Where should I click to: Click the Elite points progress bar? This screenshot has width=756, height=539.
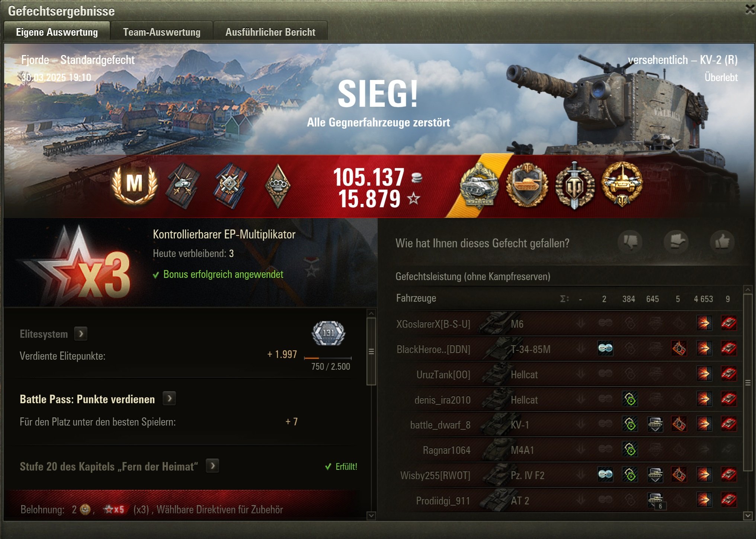click(328, 358)
